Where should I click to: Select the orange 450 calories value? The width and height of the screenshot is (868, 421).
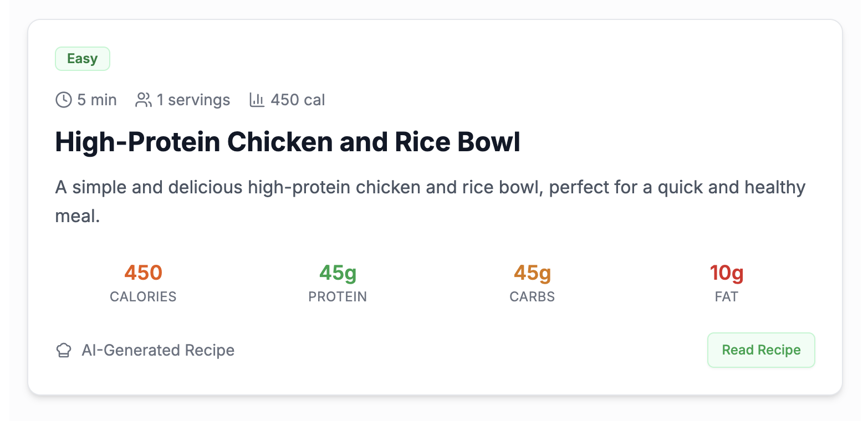pyautogui.click(x=143, y=273)
